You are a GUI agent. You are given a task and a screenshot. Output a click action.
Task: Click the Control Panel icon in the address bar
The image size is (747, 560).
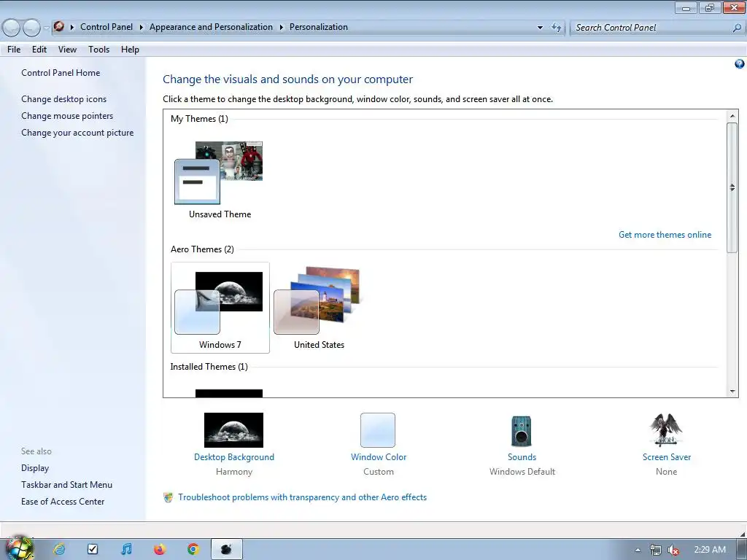[x=58, y=27]
